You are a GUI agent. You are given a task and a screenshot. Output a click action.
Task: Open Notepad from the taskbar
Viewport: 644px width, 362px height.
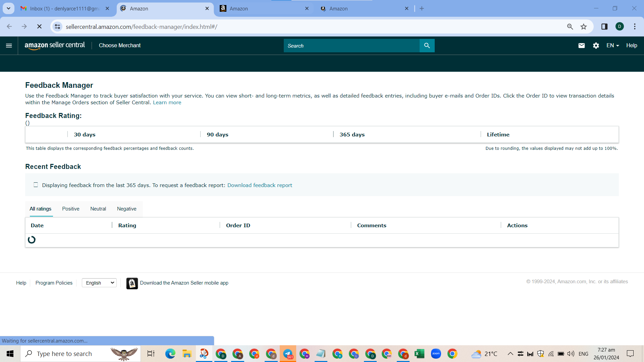[x=321, y=354]
